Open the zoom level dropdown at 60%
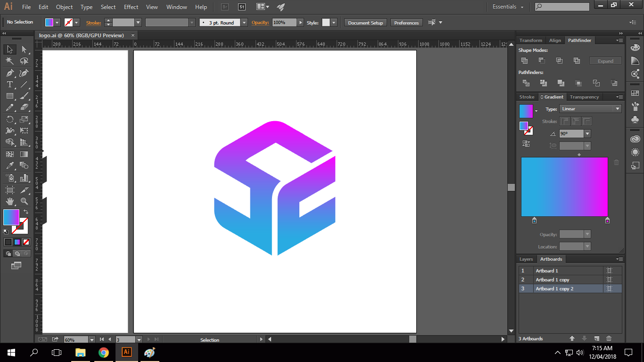 (x=92, y=339)
